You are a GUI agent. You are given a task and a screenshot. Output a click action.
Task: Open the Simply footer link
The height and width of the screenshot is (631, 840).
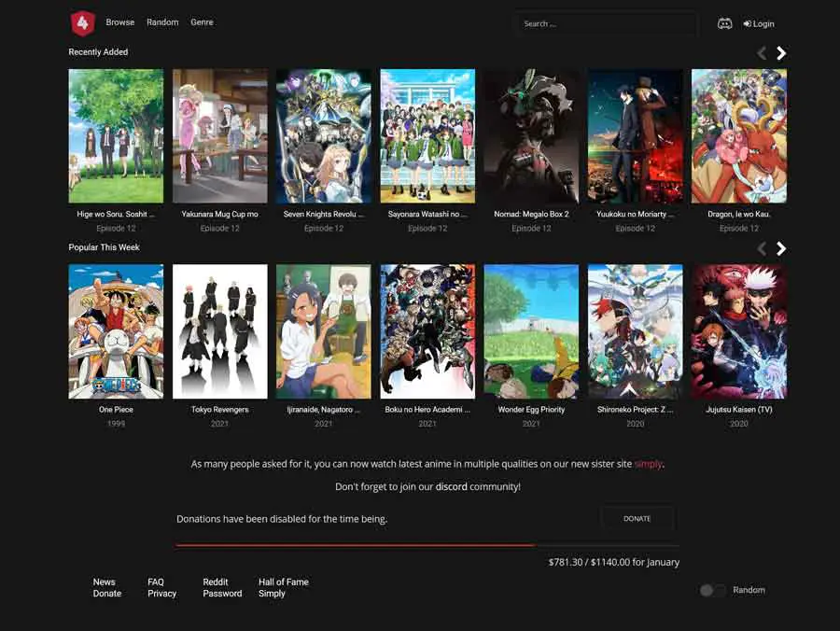pyautogui.click(x=272, y=594)
